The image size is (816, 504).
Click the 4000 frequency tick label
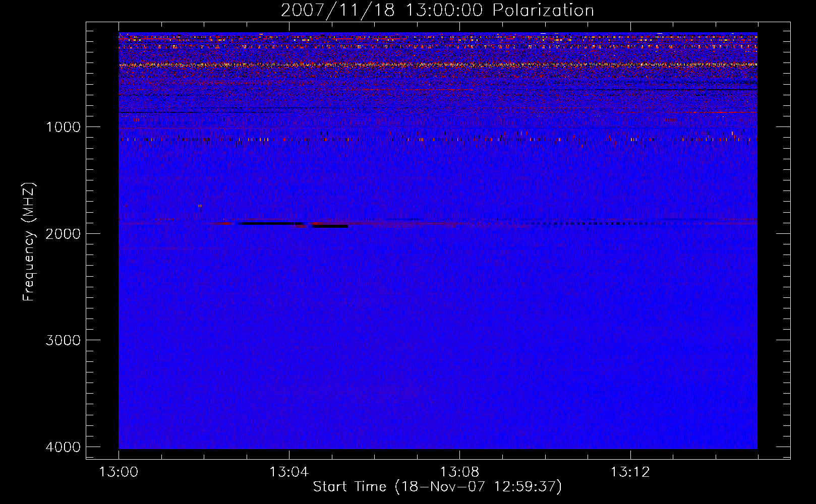pos(63,447)
